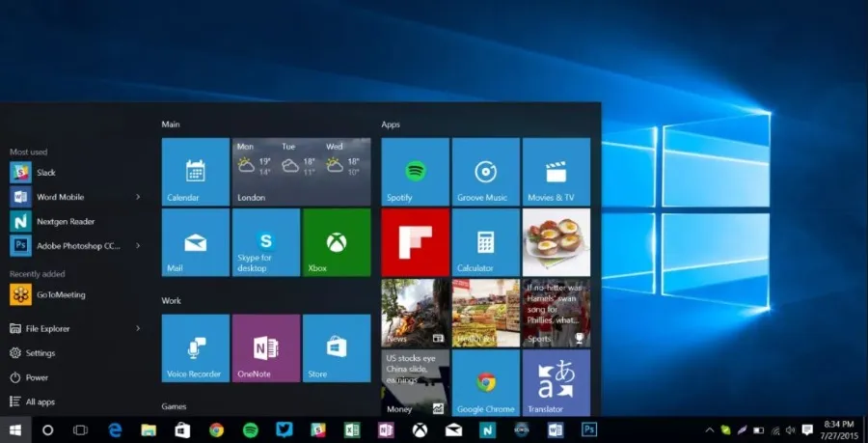This screenshot has height=443, width=868.
Task: Open Task View from the taskbar
Action: 81,429
